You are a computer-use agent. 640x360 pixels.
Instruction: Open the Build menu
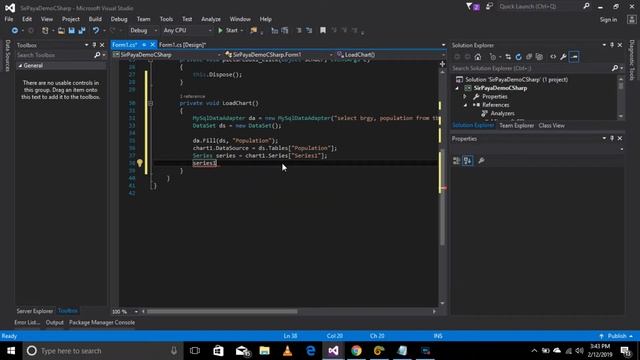(x=95, y=19)
